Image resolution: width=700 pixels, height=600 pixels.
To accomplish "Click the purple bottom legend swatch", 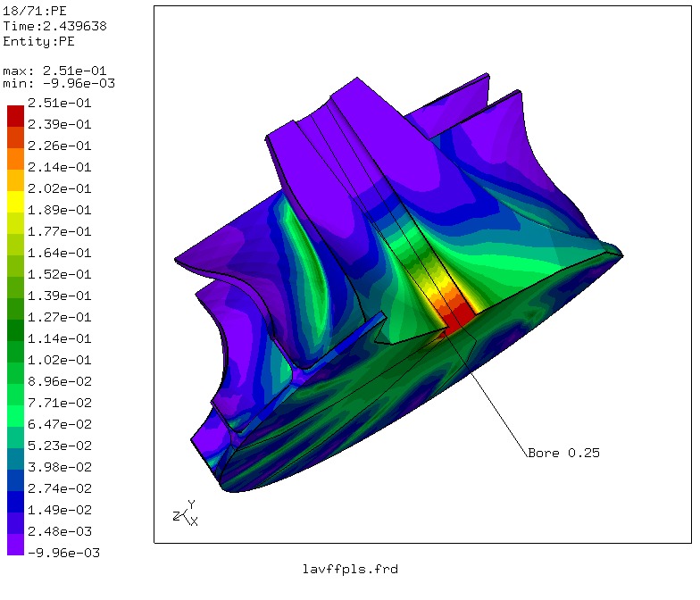I will (x=16, y=543).
